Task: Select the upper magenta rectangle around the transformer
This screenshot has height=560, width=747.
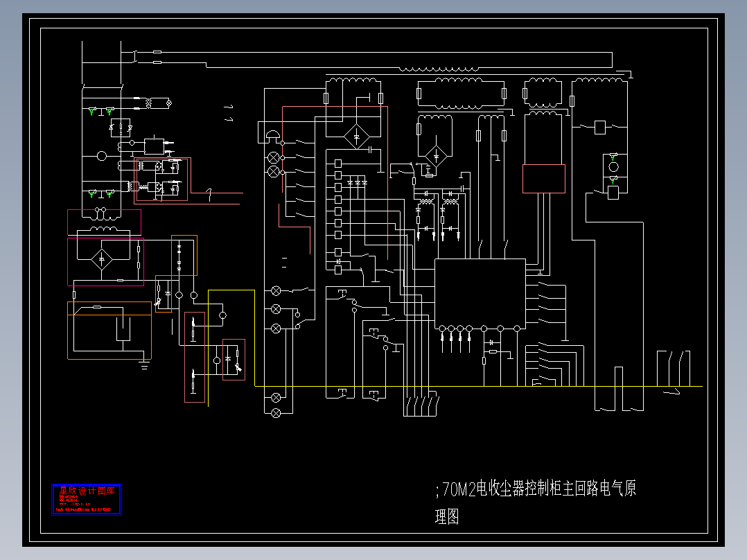Action: [105, 222]
